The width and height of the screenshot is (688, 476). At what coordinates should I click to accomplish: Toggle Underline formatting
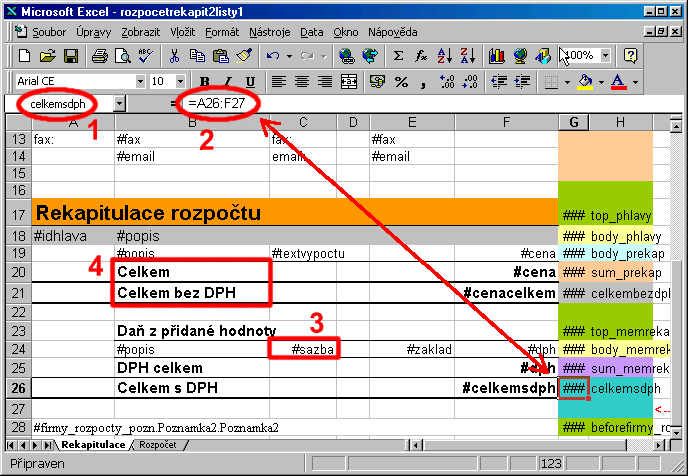coord(249,81)
